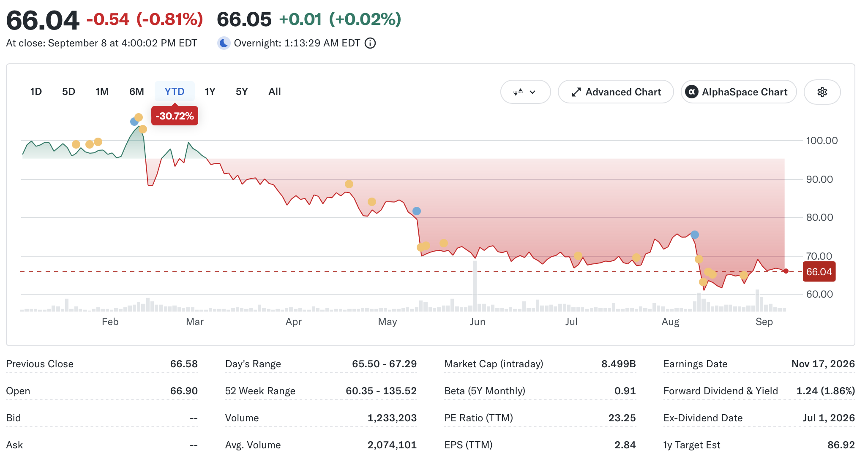Switch to the 1M range
The width and height of the screenshot is (868, 461).
click(x=102, y=92)
